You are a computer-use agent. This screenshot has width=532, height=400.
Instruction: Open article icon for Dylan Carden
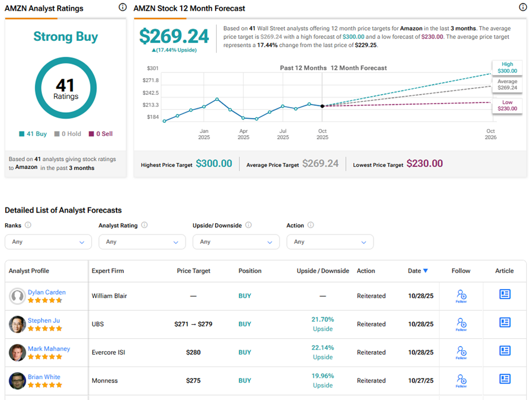505,295
